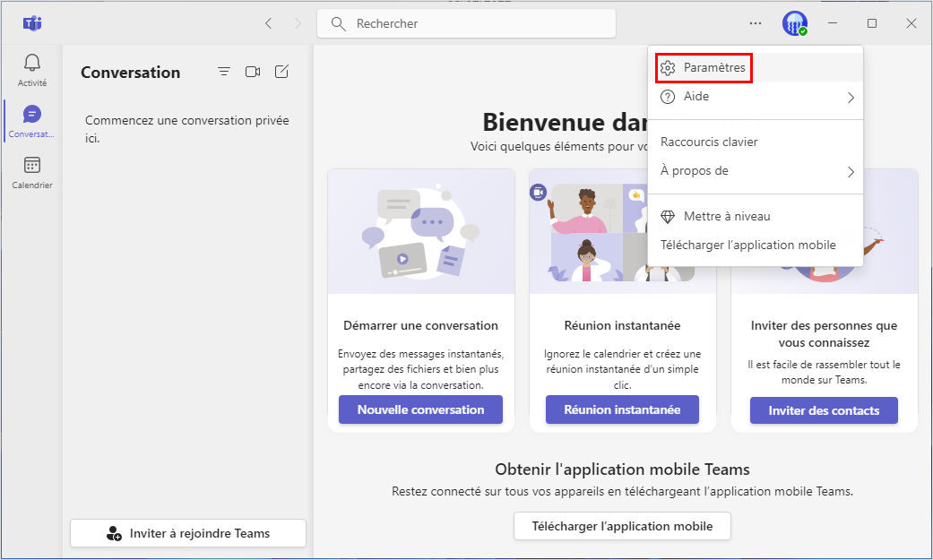The width and height of the screenshot is (933, 560).
Task: Click Inviter des contacts button
Action: (x=824, y=410)
